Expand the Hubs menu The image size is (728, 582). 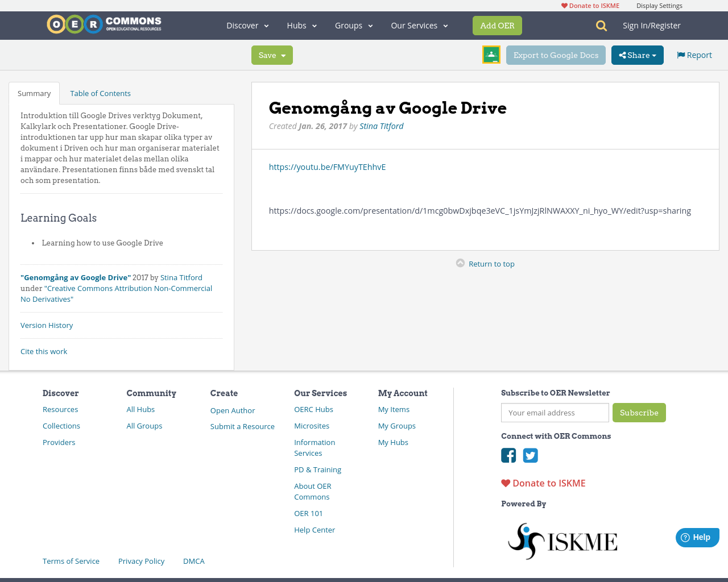(x=302, y=26)
